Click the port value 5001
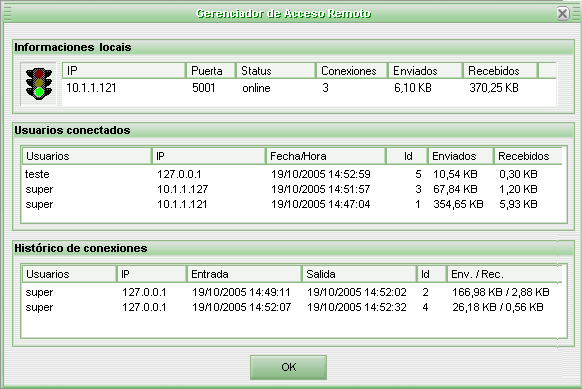 pyautogui.click(x=203, y=88)
